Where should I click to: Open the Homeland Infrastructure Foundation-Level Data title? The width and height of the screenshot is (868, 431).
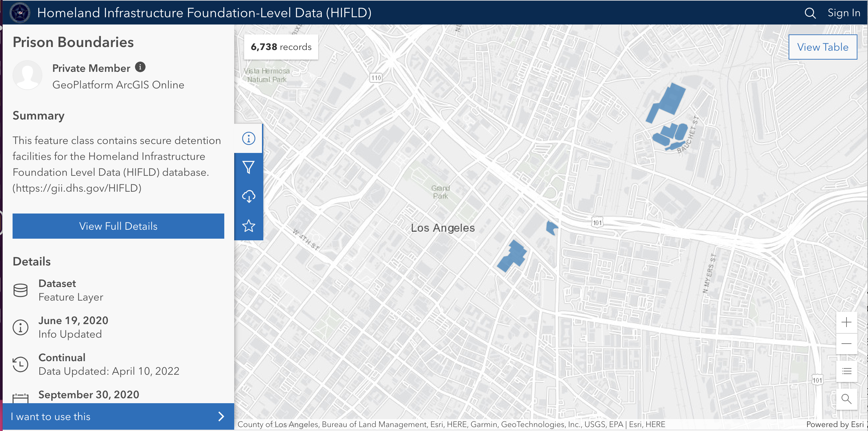coord(204,13)
